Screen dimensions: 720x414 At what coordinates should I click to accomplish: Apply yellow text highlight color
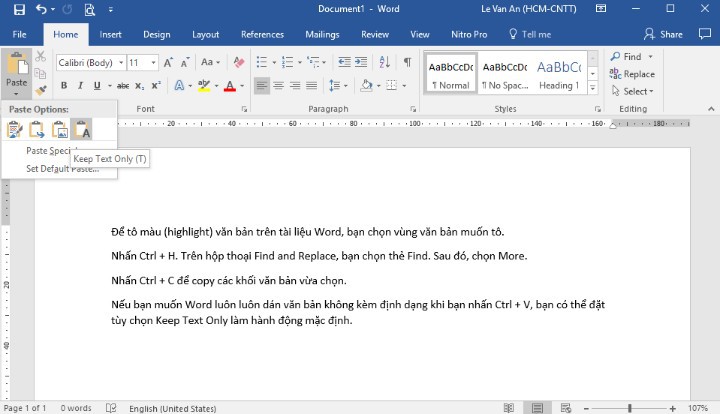pos(204,85)
